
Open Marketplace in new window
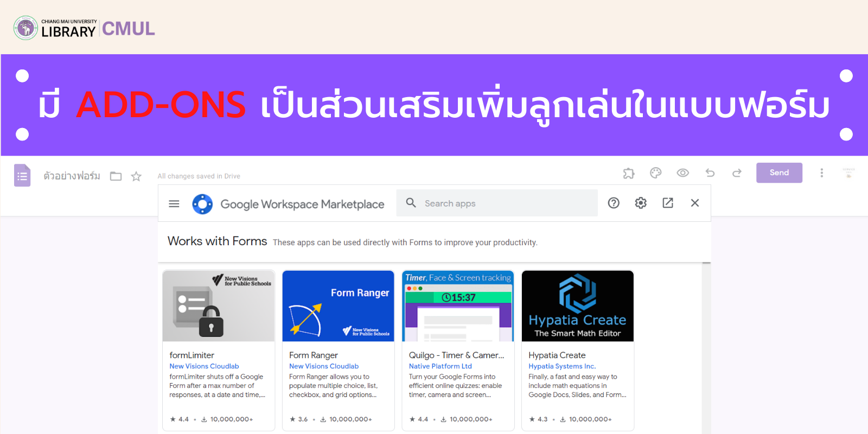[668, 203]
